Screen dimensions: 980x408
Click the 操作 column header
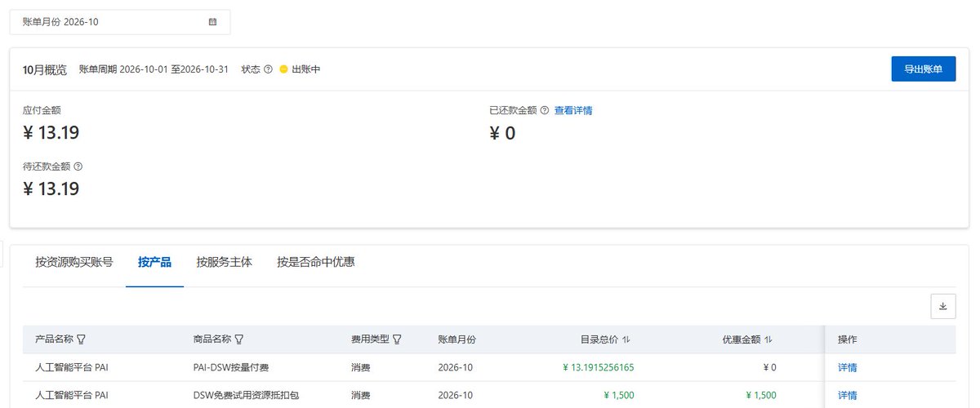point(848,339)
